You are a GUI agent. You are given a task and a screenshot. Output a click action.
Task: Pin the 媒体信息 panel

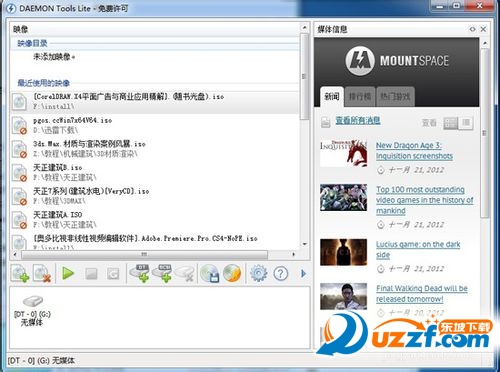[472, 29]
